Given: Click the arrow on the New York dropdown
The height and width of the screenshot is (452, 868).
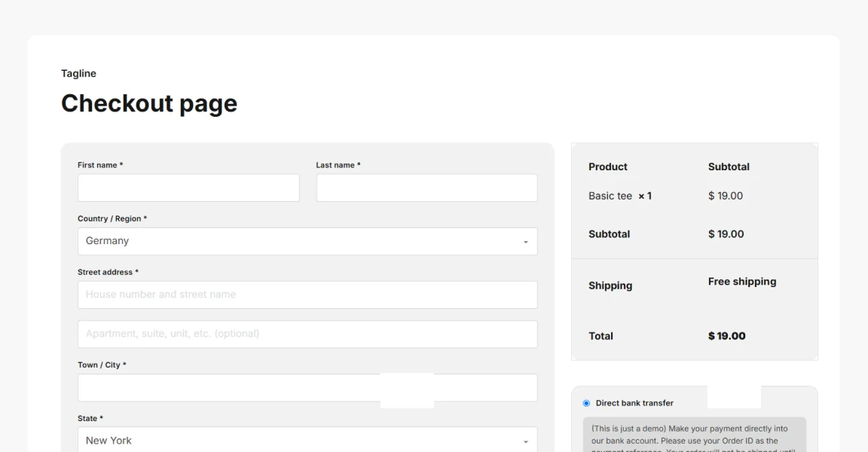Looking at the screenshot, I should point(525,441).
